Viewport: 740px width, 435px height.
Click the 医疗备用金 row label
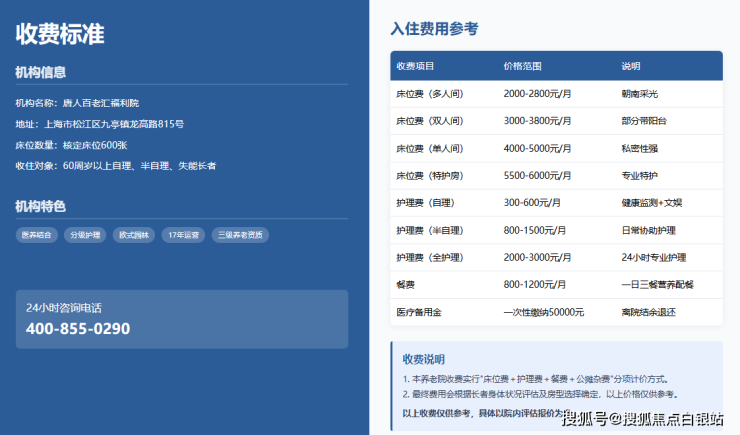[x=419, y=312]
